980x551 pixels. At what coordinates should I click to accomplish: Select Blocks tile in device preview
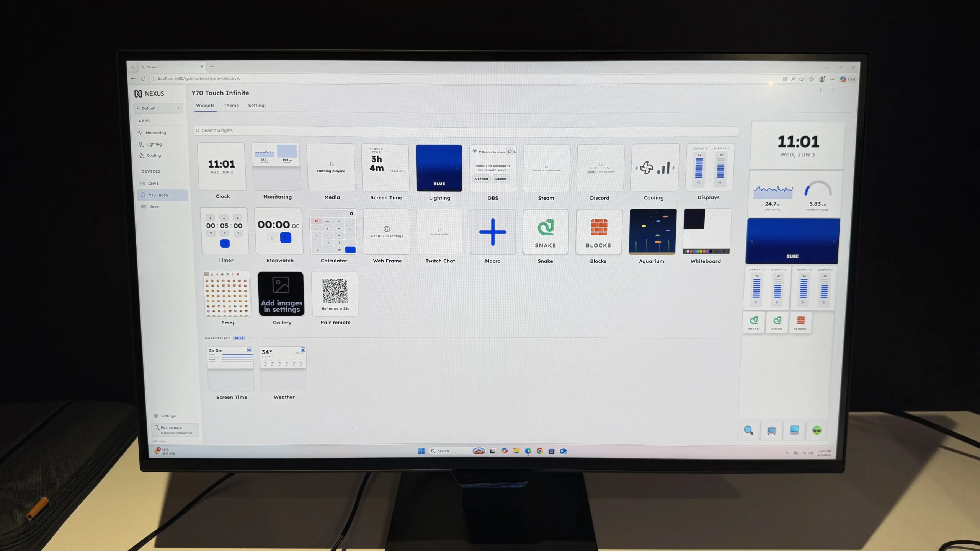click(800, 323)
